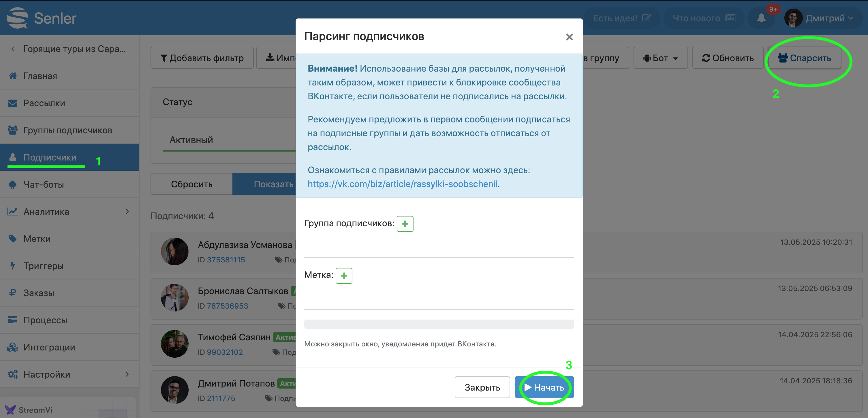Click the name Абдулазиза Усманова
Image resolution: width=868 pixels, height=418 pixels.
click(x=245, y=245)
